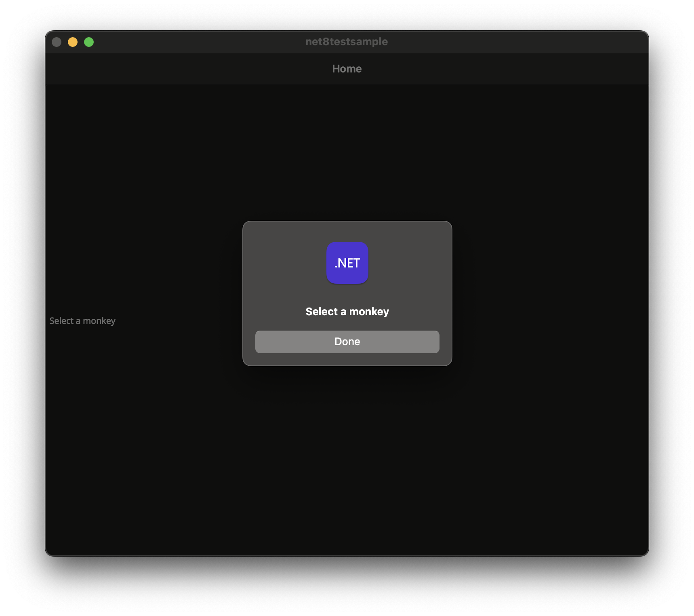The image size is (694, 616).
Task: Click the gray Done bar in the dialog
Action: pos(347,342)
